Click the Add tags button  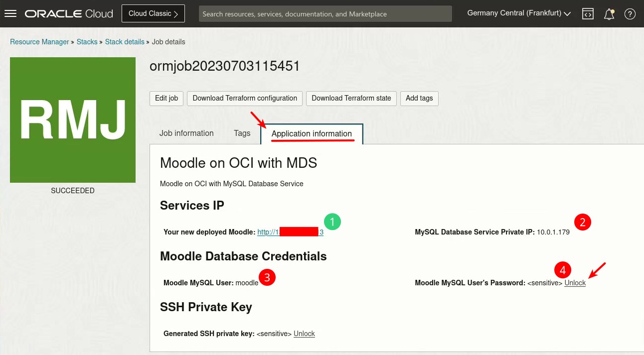click(x=419, y=98)
